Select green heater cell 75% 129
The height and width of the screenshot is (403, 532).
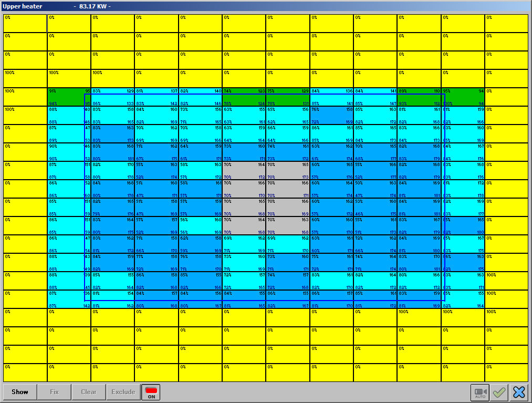(288, 97)
